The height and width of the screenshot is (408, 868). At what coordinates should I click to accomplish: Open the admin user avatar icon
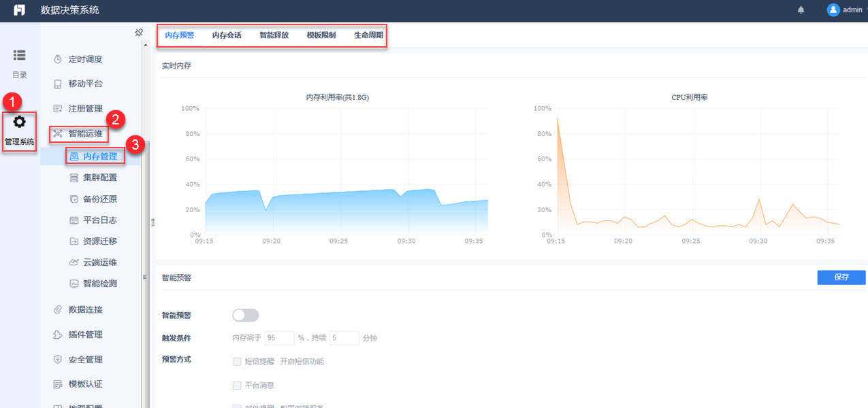pos(833,10)
